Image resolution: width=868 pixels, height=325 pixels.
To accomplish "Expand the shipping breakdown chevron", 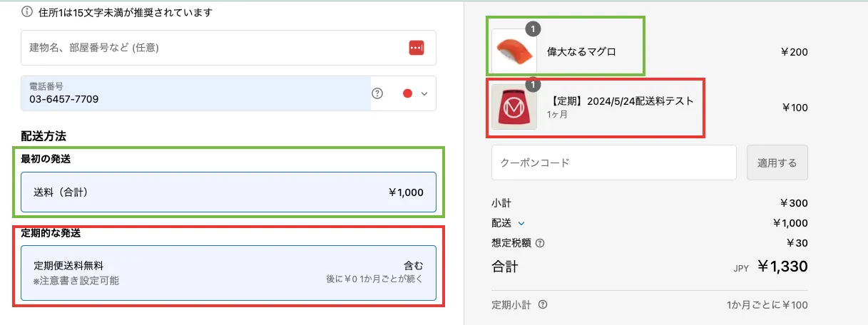I will [521, 223].
